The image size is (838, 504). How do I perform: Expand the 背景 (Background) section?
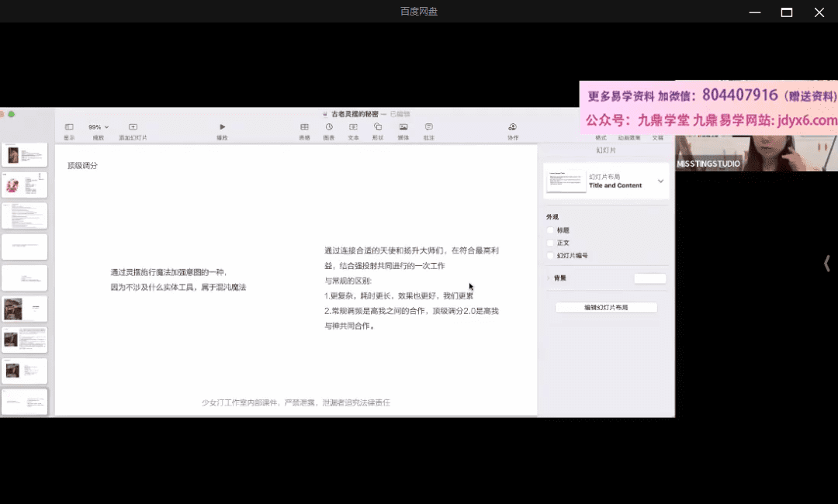pyautogui.click(x=548, y=278)
